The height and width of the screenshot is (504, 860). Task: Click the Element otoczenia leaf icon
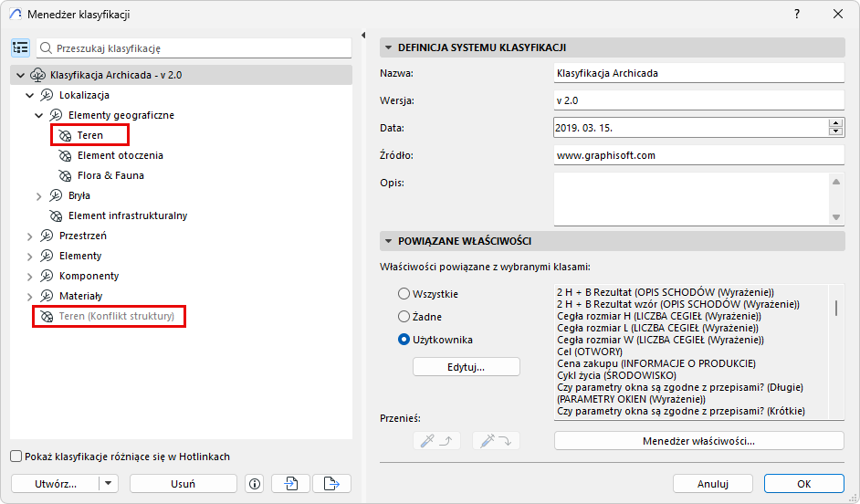pyautogui.click(x=65, y=156)
